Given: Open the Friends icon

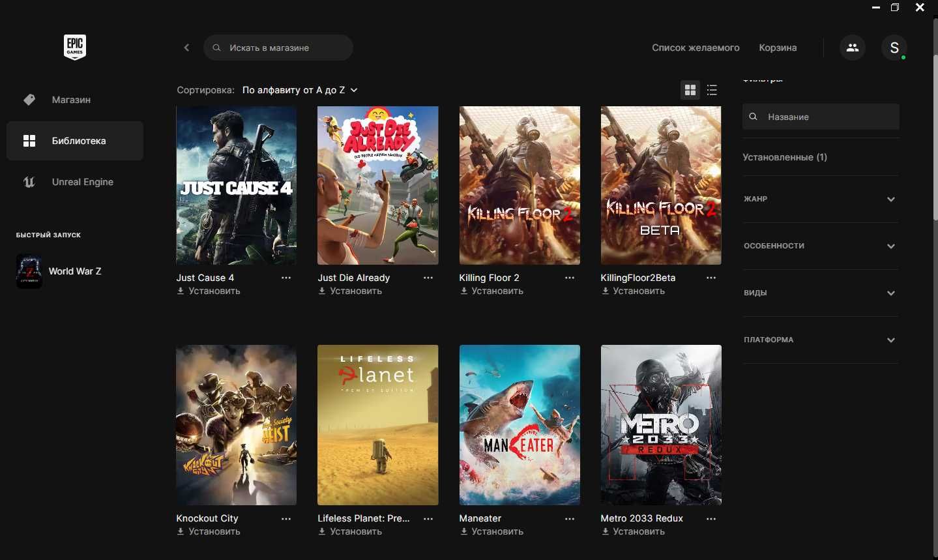Looking at the screenshot, I should point(852,48).
